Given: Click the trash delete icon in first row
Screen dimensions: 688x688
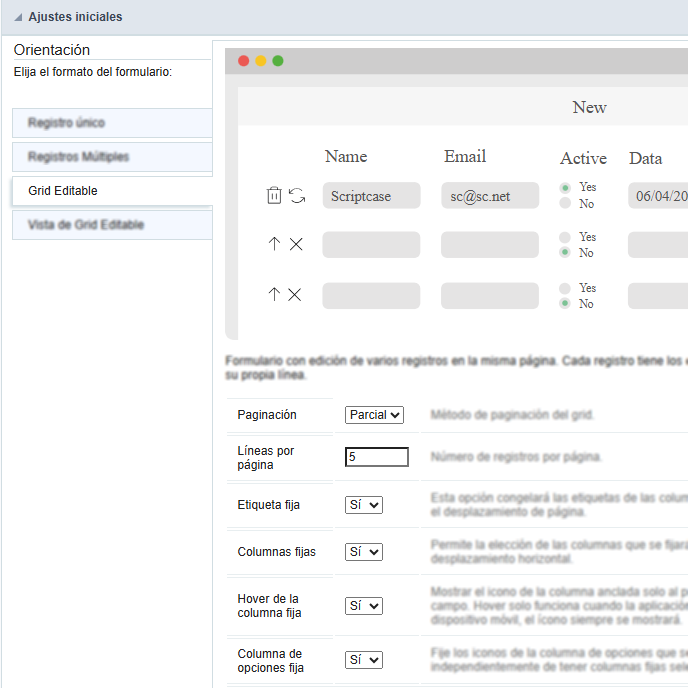Looking at the screenshot, I should pyautogui.click(x=274, y=196).
